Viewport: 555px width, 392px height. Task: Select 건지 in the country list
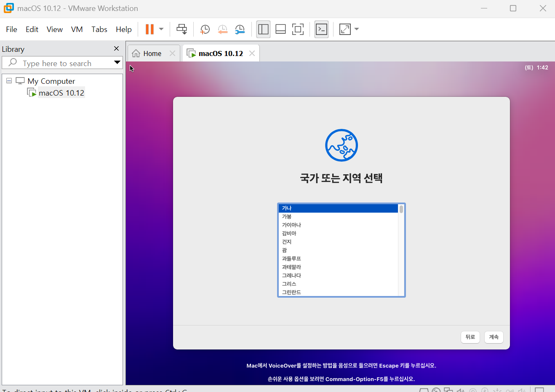338,242
